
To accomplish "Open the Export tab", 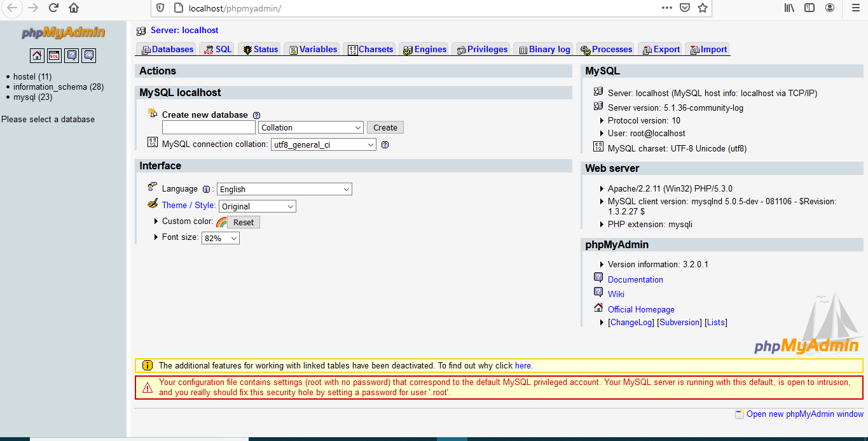I will (x=660, y=49).
